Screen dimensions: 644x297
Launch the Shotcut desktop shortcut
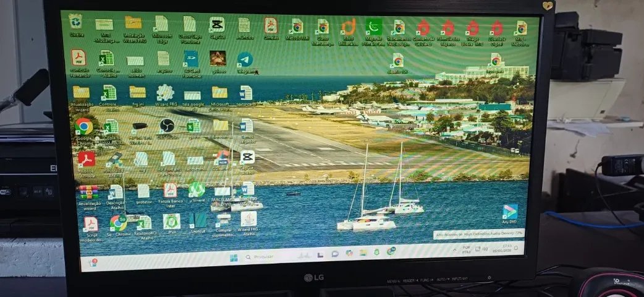(197, 221)
